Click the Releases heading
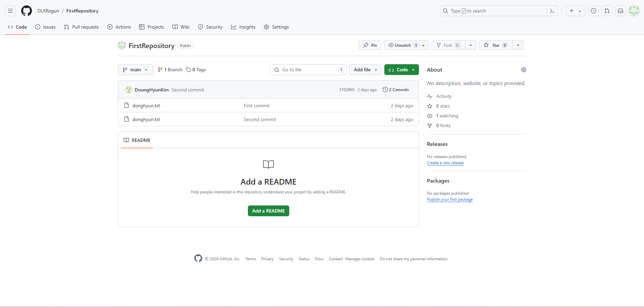This screenshot has height=307, width=644. [437, 144]
